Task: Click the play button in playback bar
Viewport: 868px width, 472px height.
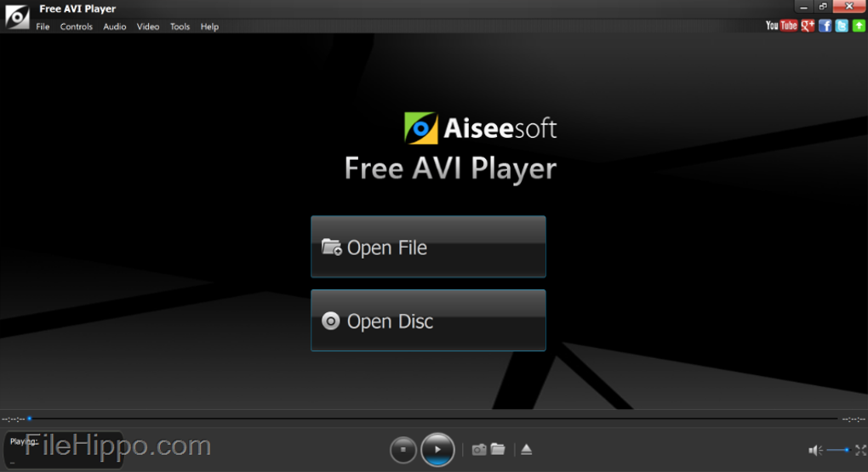Action: [x=437, y=449]
